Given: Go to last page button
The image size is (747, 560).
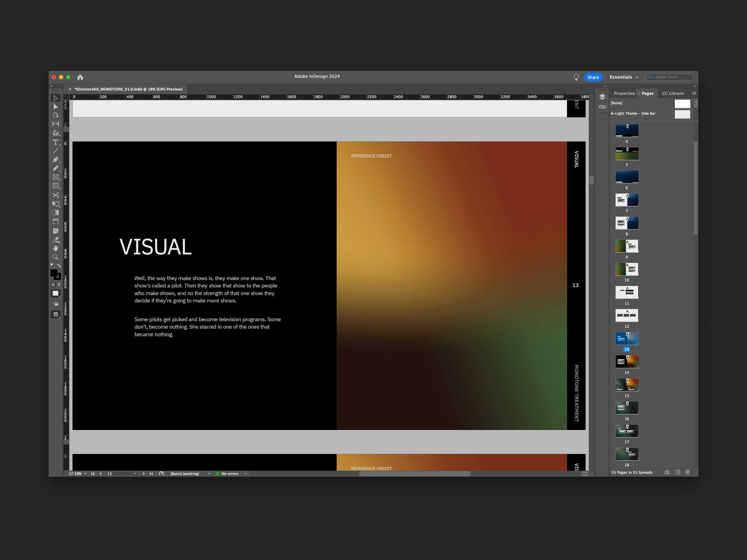Looking at the screenshot, I should (151, 474).
